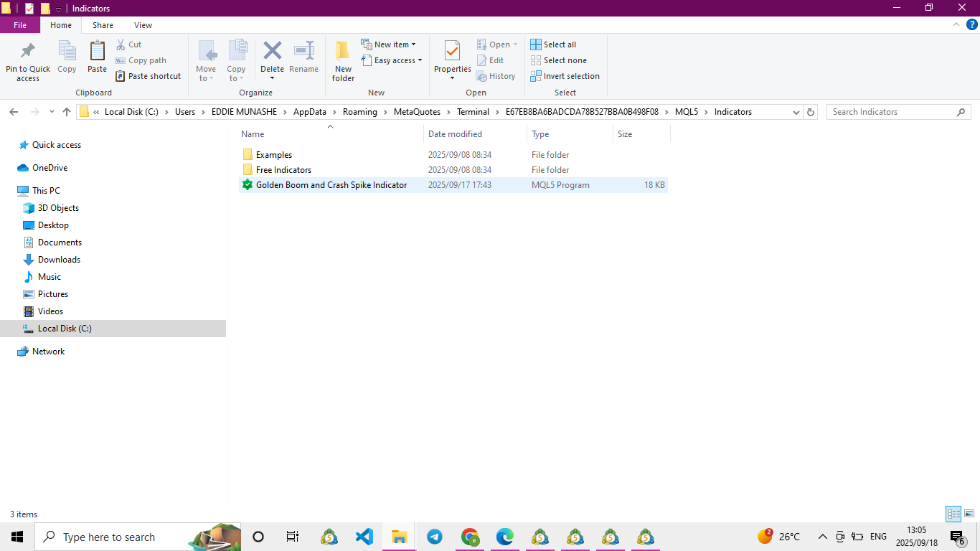Select Network in navigation pane

tap(48, 352)
